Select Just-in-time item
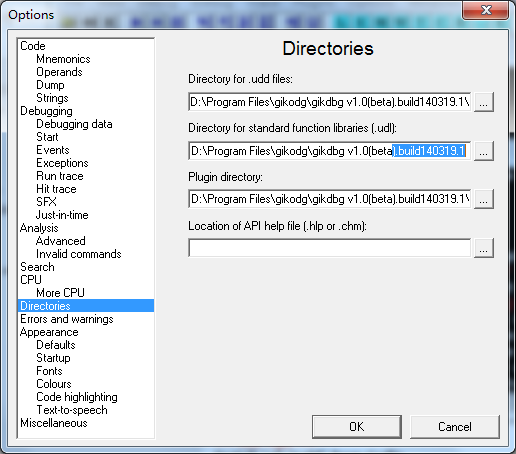The width and height of the screenshot is (516, 454). tap(62, 215)
